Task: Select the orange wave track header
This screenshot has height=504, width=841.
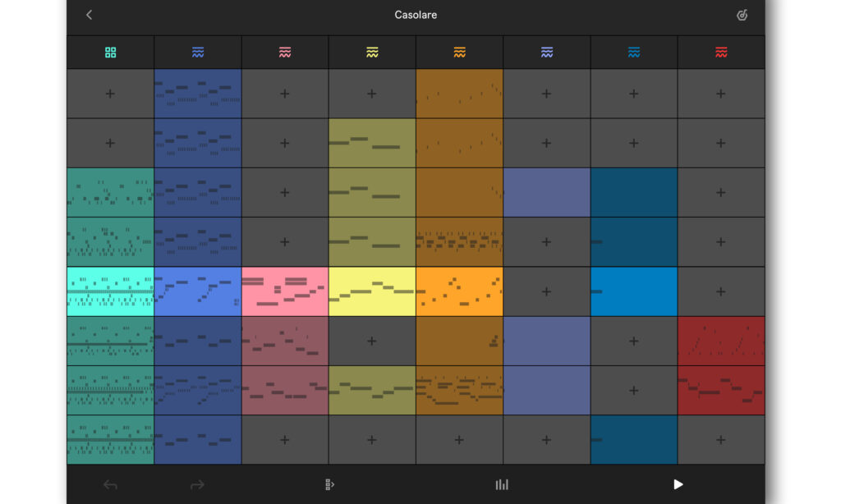Action: [x=460, y=52]
